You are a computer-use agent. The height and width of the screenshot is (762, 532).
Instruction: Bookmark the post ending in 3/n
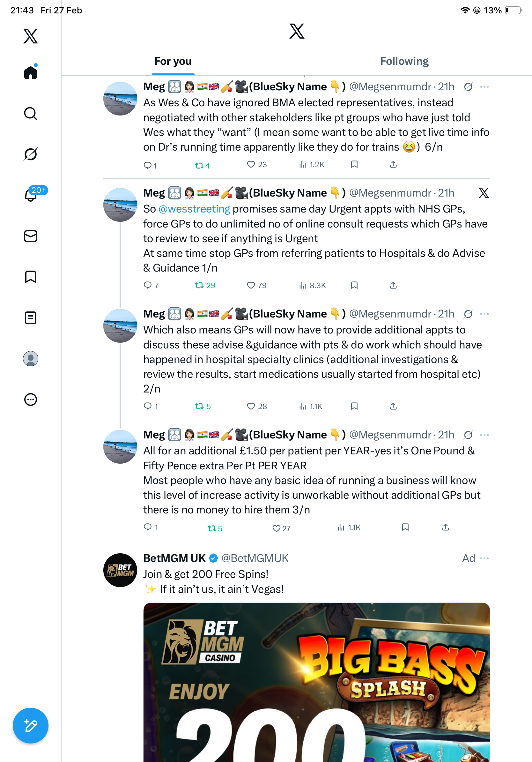[405, 527]
